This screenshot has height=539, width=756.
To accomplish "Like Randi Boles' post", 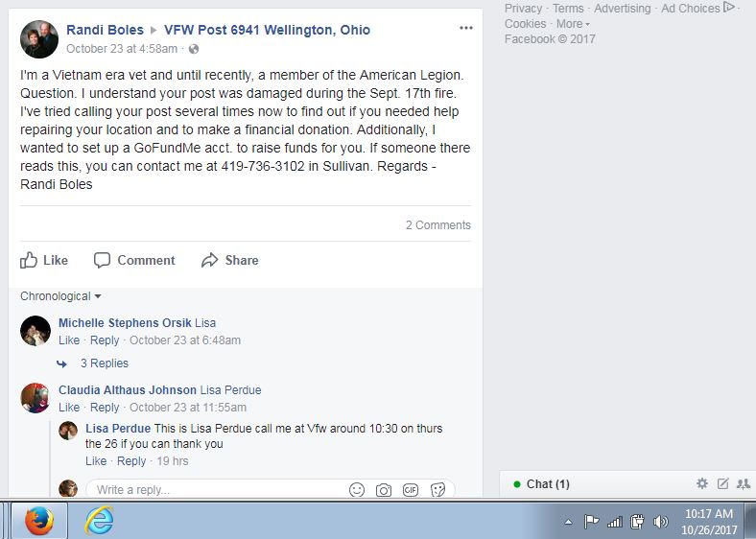I will [x=44, y=260].
